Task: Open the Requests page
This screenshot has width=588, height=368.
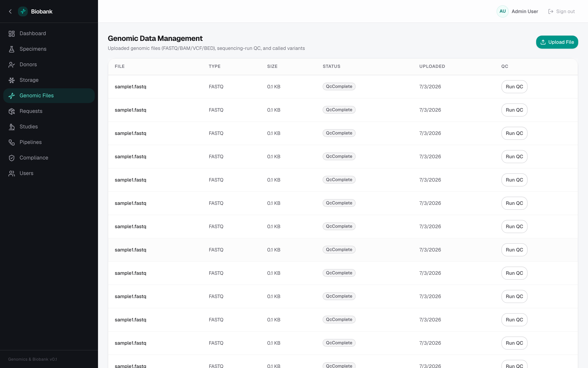Action: tap(49, 111)
